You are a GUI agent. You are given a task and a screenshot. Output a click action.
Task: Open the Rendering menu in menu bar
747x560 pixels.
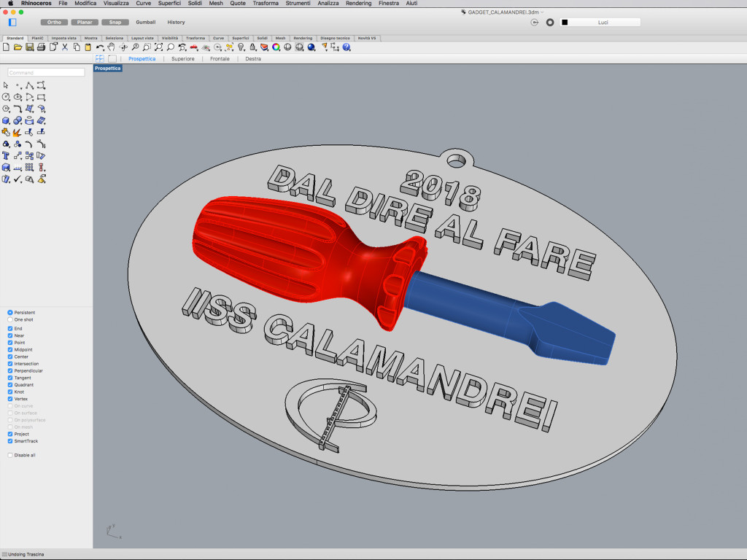tap(358, 3)
